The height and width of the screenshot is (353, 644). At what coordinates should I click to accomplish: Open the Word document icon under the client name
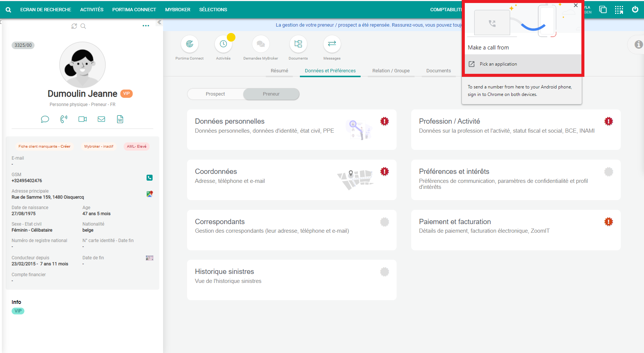(x=120, y=119)
